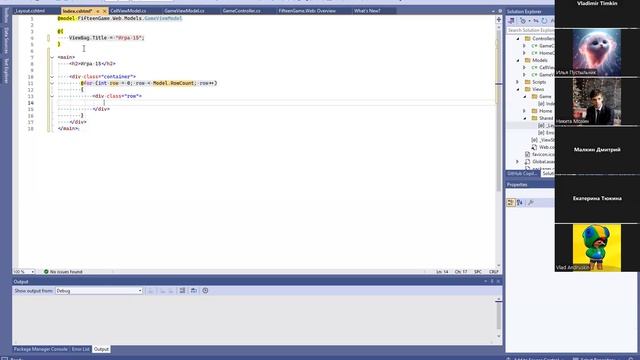Image resolution: width=640 pixels, height=360 pixels.
Task: Pin the Index.cshtml tab
Action: 98,11
